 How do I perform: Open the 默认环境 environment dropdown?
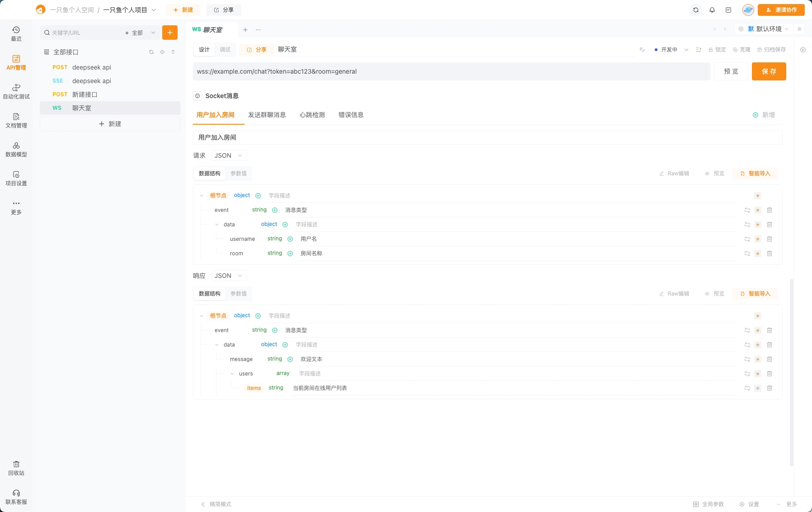768,29
